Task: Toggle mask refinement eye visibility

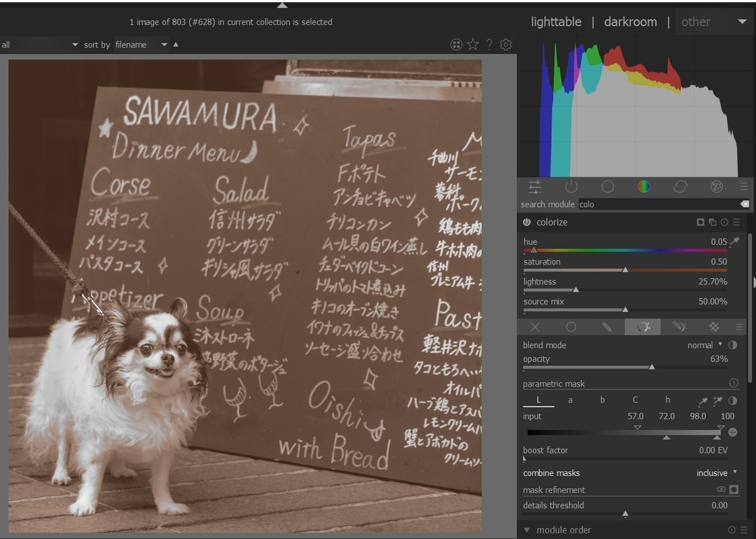Action: 721,489
